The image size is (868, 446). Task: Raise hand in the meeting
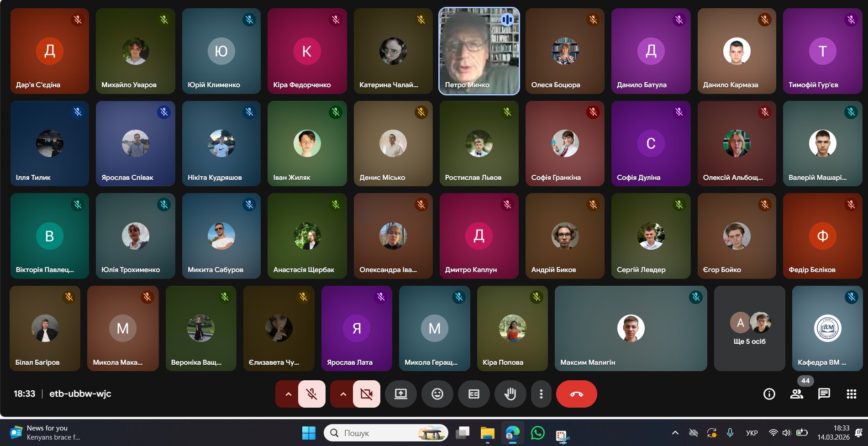[510, 394]
